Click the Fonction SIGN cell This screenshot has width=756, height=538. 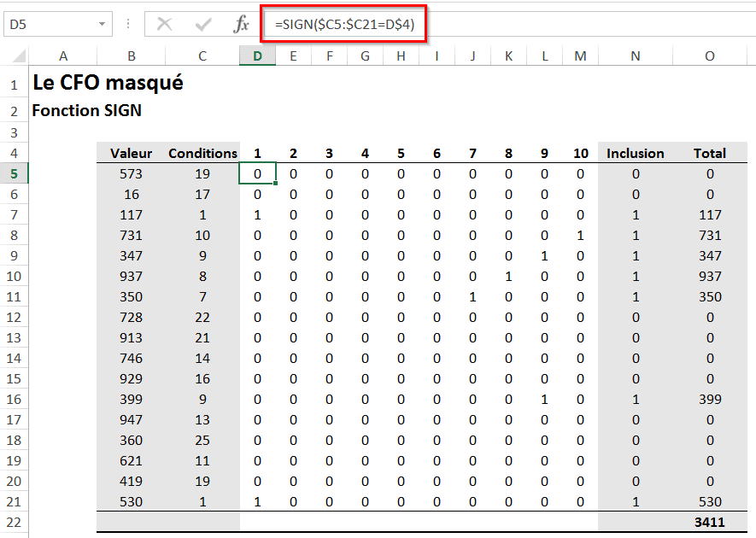(86, 111)
